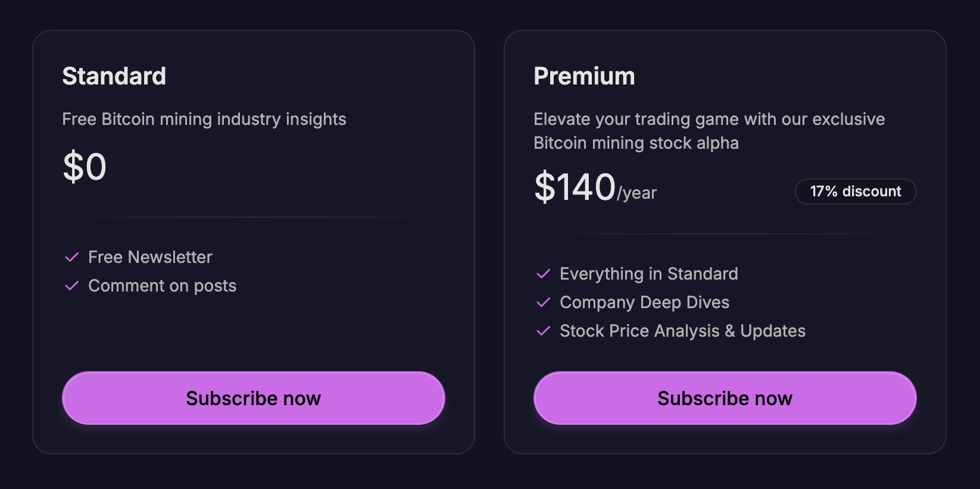Click the $140 price on the Premium card
The height and width of the screenshot is (489, 980).
click(575, 187)
